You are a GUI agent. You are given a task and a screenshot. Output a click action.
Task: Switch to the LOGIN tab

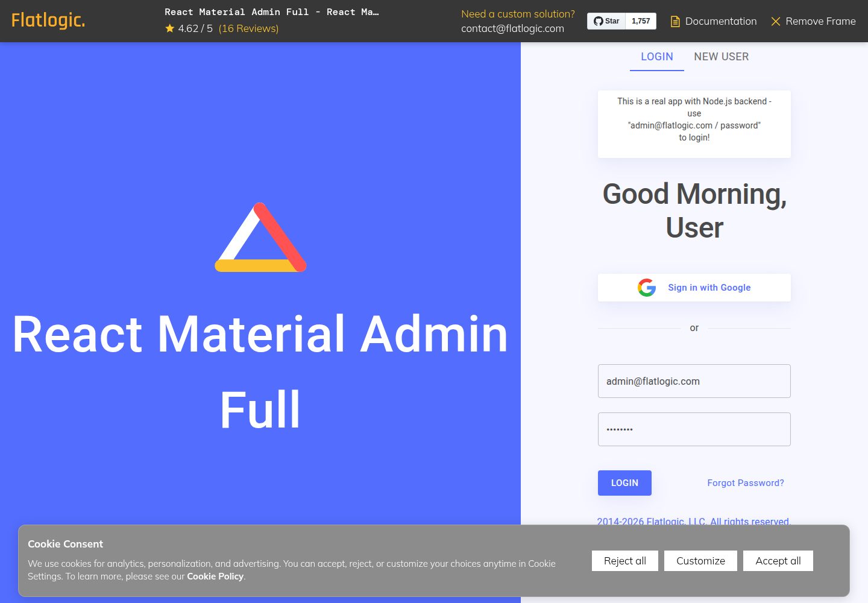click(x=657, y=57)
